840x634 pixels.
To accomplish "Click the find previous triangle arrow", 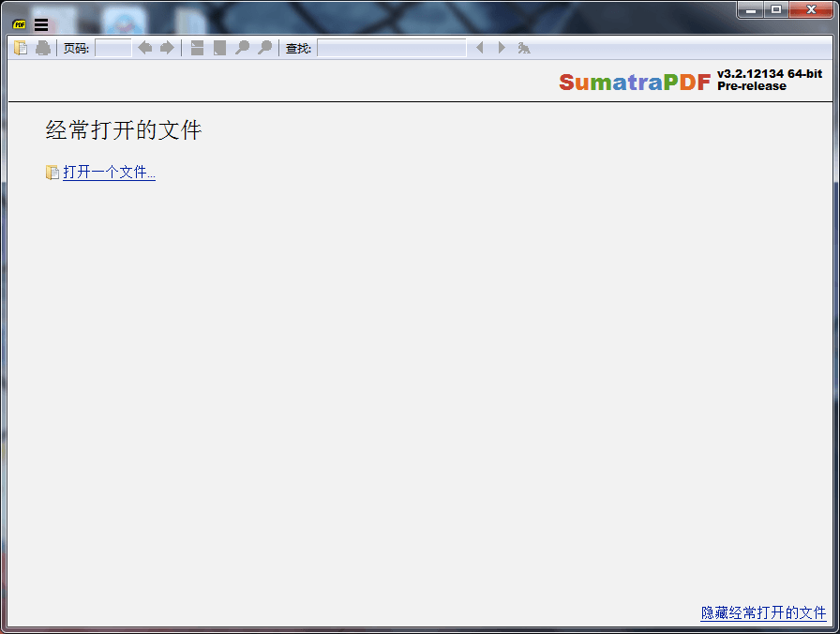I will coord(480,48).
